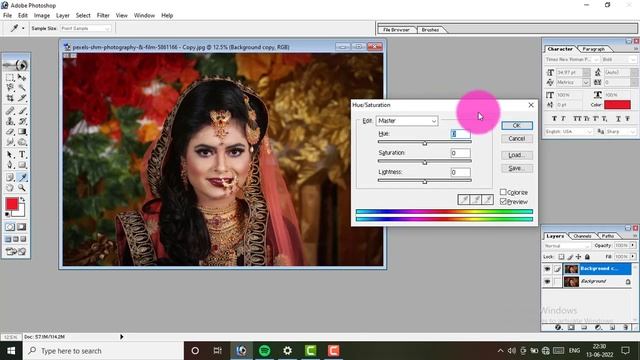Open the Layer menu
The width and height of the screenshot is (640, 360).
tap(62, 15)
